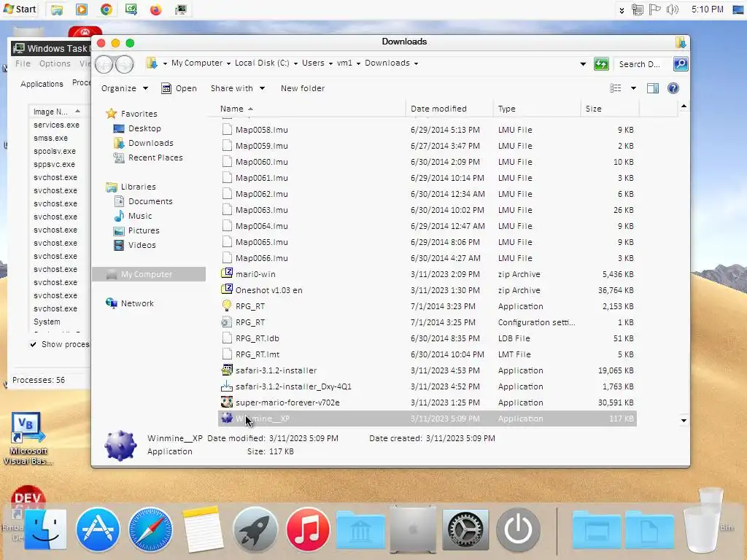Click the scrollbar up arrow
Screen dimensions: 747x560
pos(684,106)
